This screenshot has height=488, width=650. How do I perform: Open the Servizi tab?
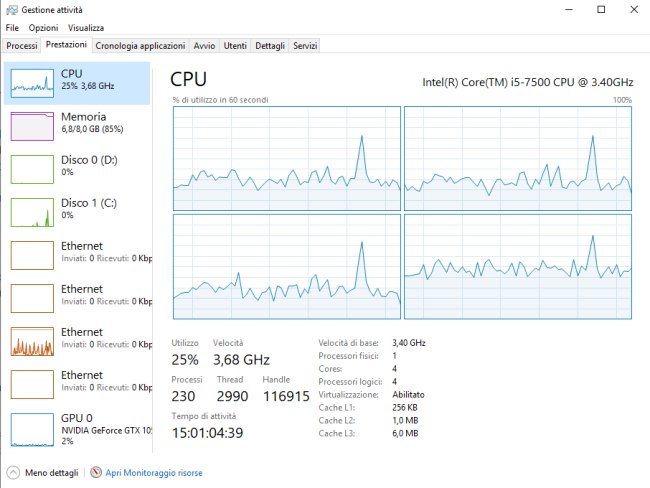click(x=305, y=46)
